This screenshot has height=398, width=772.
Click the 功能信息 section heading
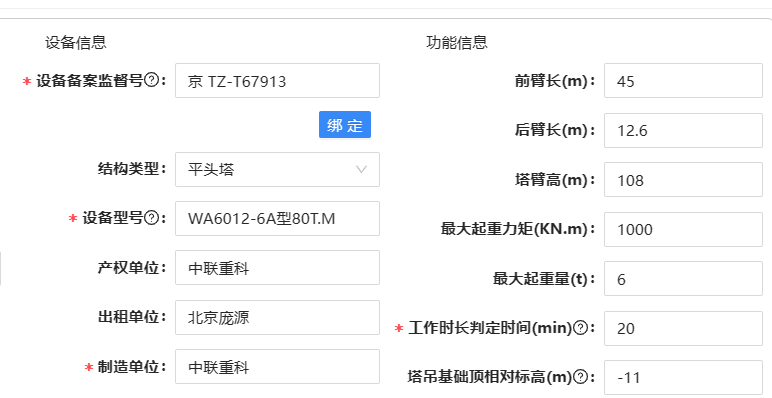[457, 42]
